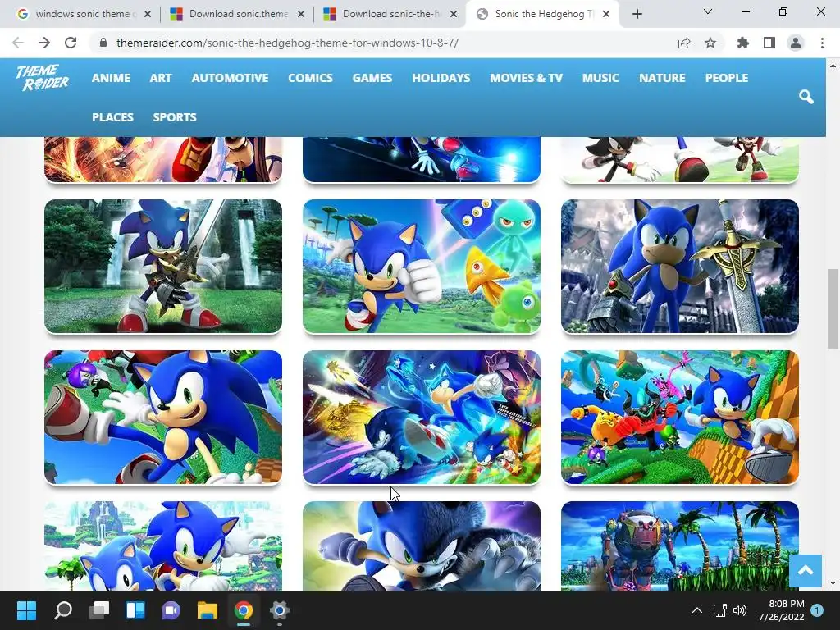
Task: Go to the NATURE category
Action: tap(662, 78)
